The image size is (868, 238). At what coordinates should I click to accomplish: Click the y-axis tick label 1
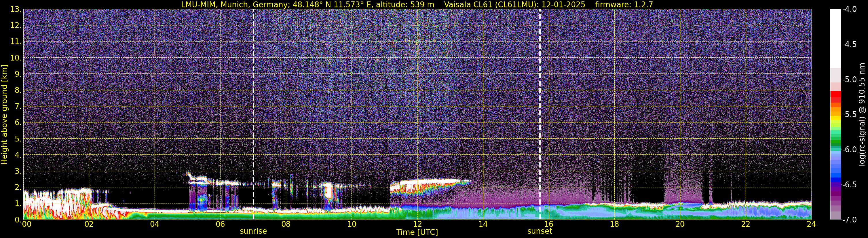tap(18, 204)
